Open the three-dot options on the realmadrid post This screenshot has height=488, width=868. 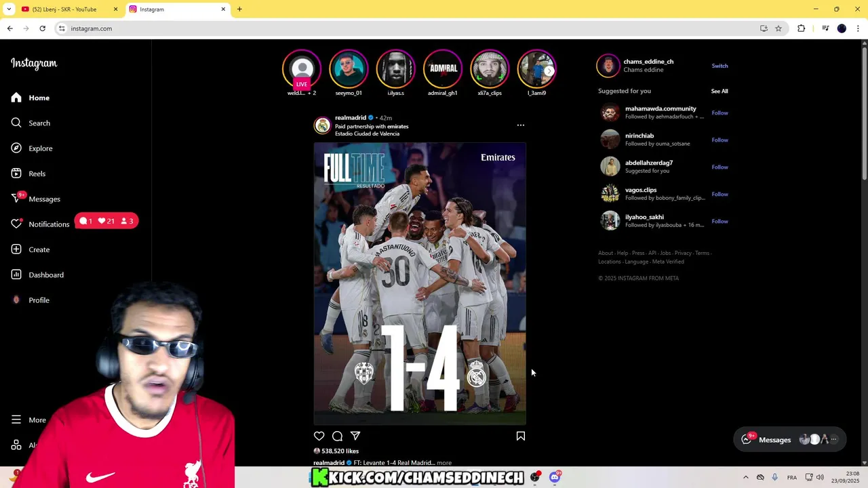click(521, 125)
